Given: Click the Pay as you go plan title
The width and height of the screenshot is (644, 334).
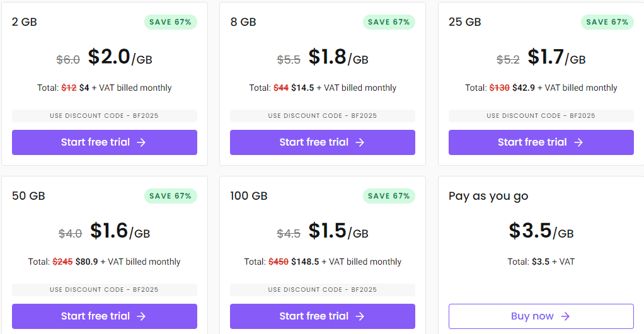Looking at the screenshot, I should click(x=488, y=196).
